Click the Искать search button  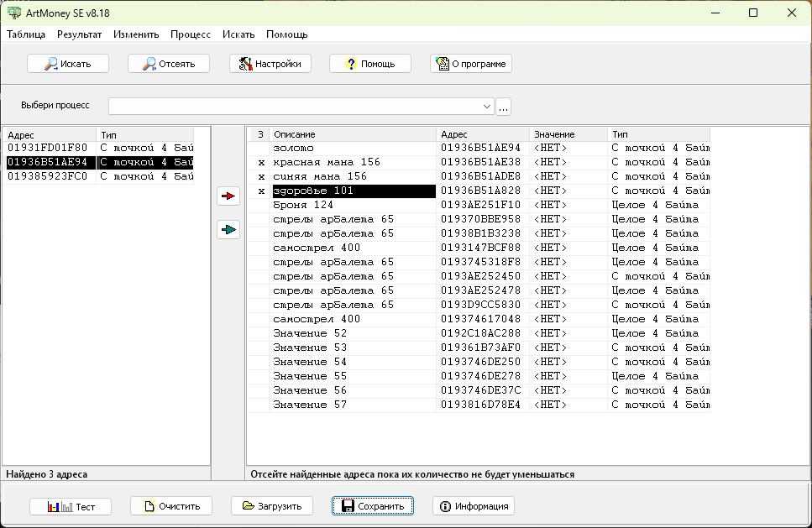pyautogui.click(x=67, y=64)
